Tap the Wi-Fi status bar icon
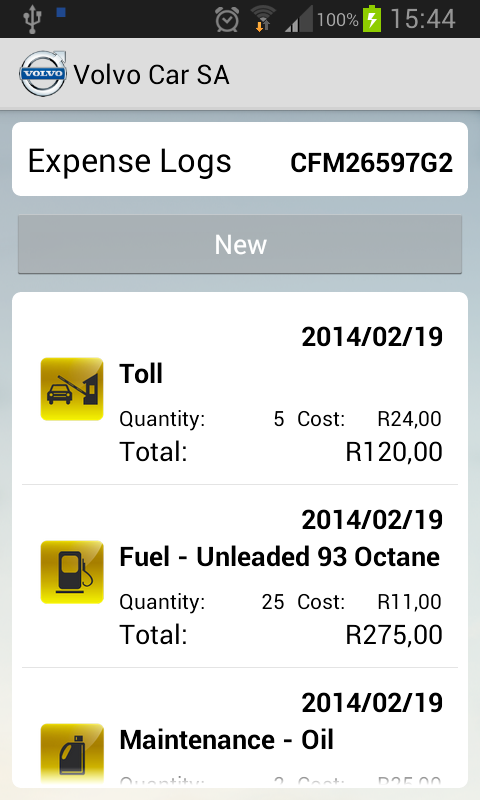 [x=263, y=19]
